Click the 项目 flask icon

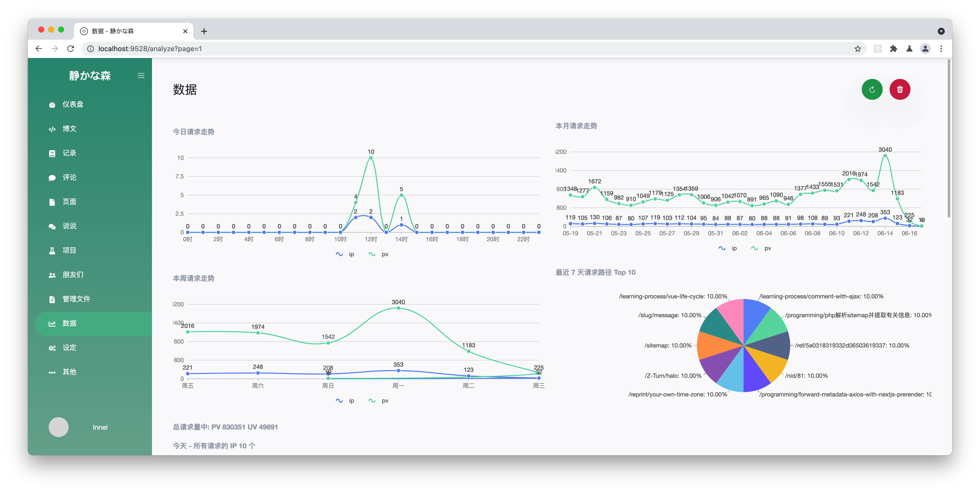click(x=52, y=250)
